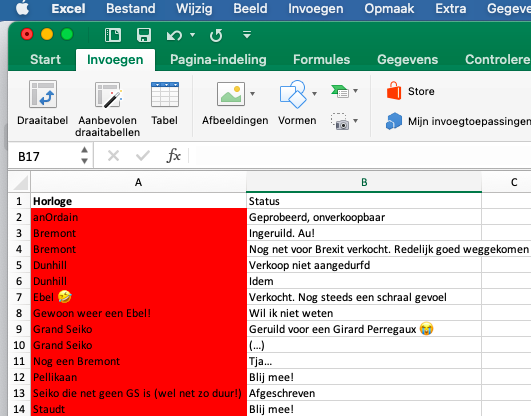Image resolution: width=531 pixels, height=416 pixels.
Task: Select the Status header cell
Action: pos(364,201)
